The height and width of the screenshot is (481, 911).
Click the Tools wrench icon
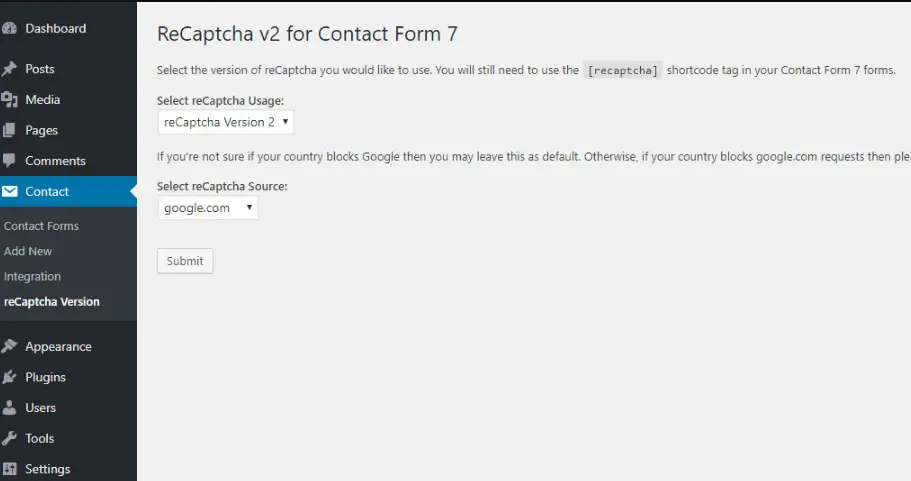9,439
